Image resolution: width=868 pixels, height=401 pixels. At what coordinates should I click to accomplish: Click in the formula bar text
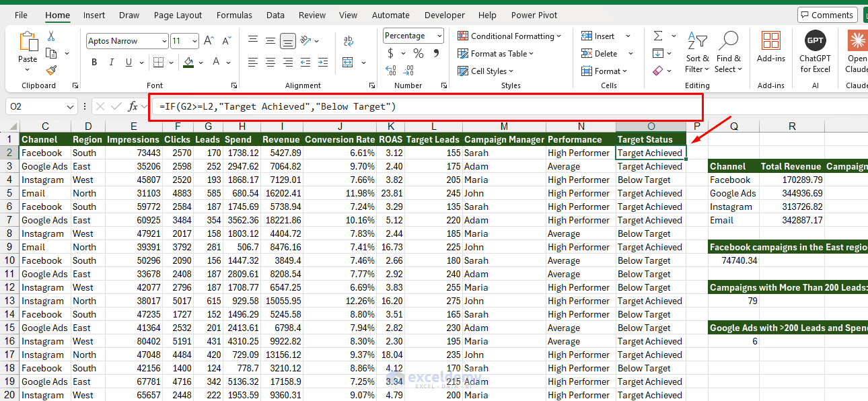pos(278,106)
